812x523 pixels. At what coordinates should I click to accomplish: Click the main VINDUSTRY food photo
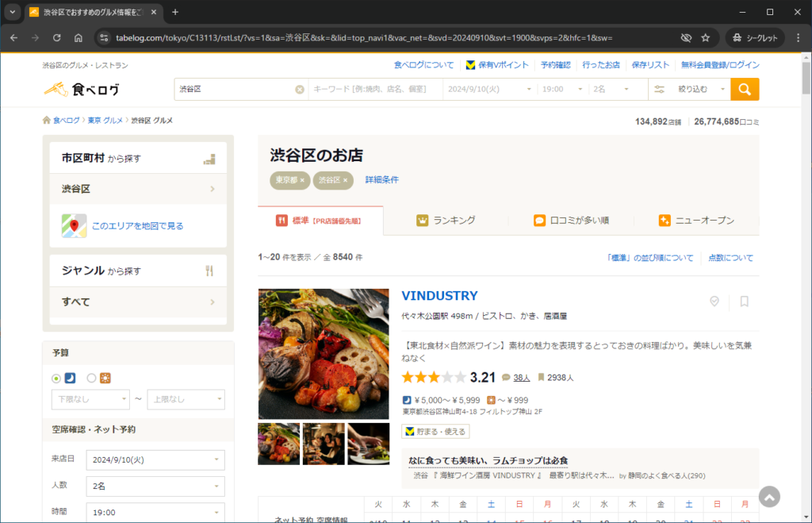(324, 353)
